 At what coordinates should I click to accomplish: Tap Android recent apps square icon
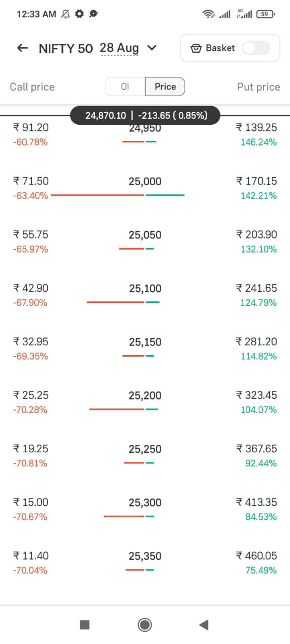point(85,625)
